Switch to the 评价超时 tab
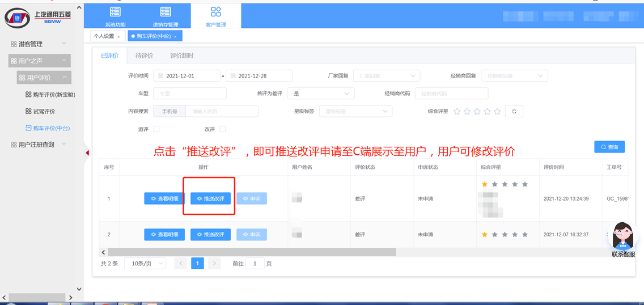The image size is (644, 305). [x=181, y=56]
